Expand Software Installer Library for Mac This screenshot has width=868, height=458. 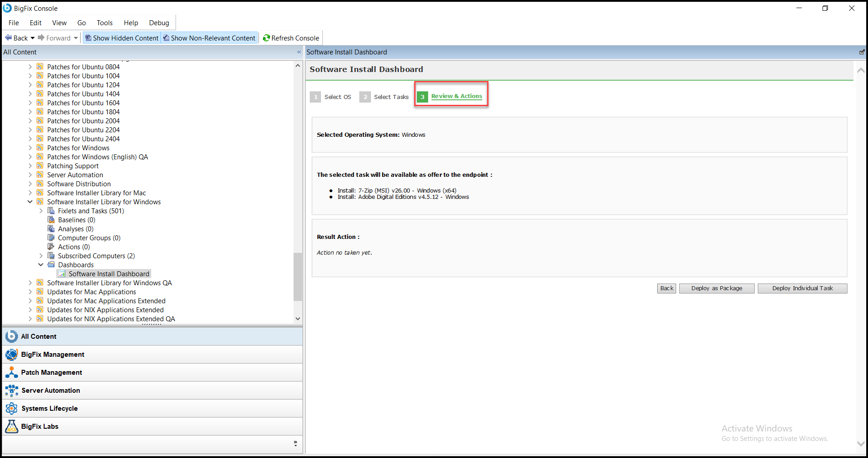coord(30,193)
